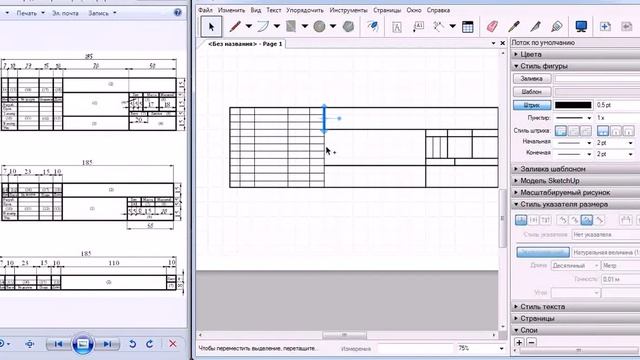Rotate image clockwise in photo viewer
Image resolution: width=640 pixels, height=360 pixels.
pyautogui.click(x=150, y=344)
